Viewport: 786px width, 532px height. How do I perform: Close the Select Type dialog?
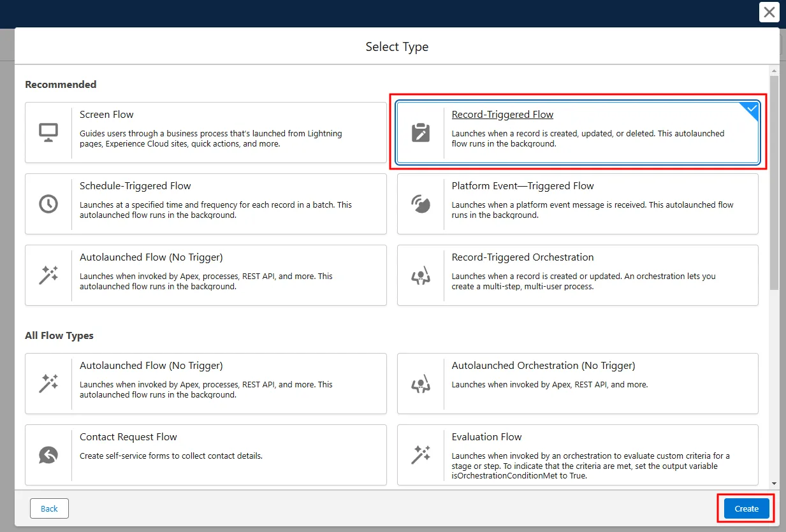point(769,12)
